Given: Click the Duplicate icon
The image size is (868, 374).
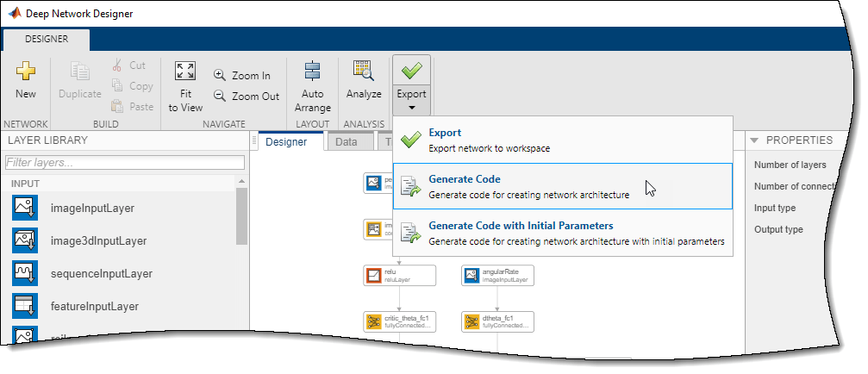Looking at the screenshot, I should [79, 72].
